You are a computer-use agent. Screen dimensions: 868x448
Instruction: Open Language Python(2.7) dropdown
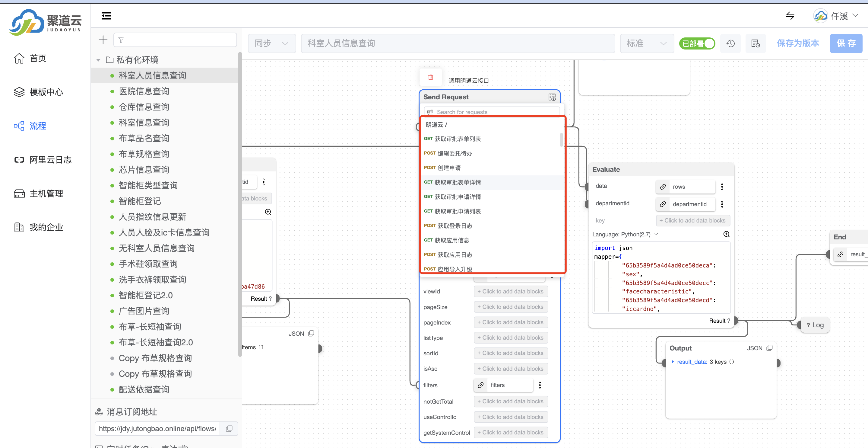pos(625,235)
